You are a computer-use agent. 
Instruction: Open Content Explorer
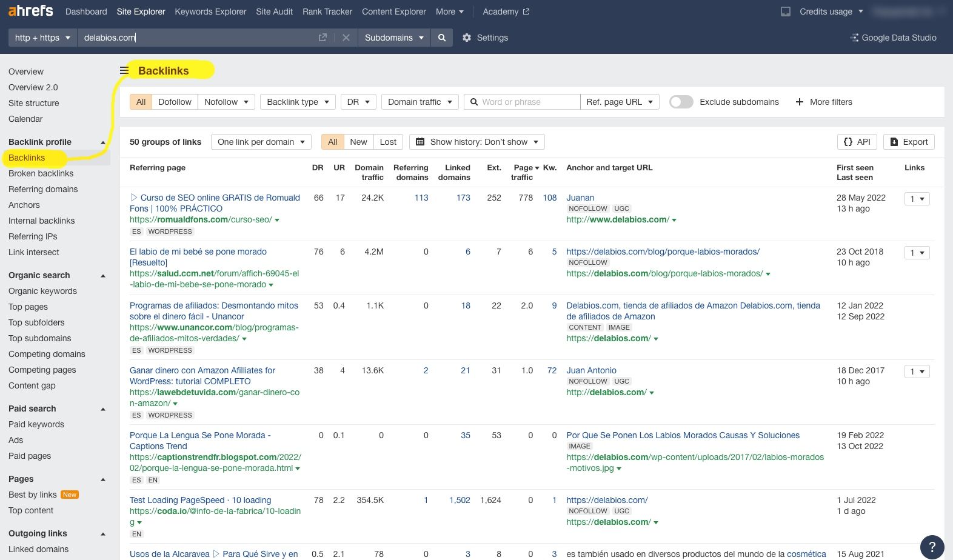coord(394,12)
